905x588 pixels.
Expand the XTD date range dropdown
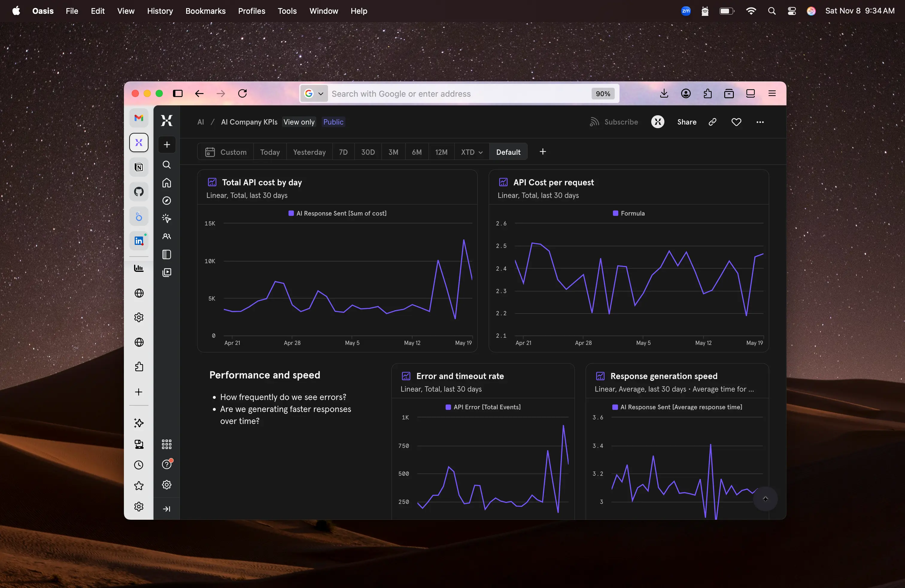click(472, 152)
